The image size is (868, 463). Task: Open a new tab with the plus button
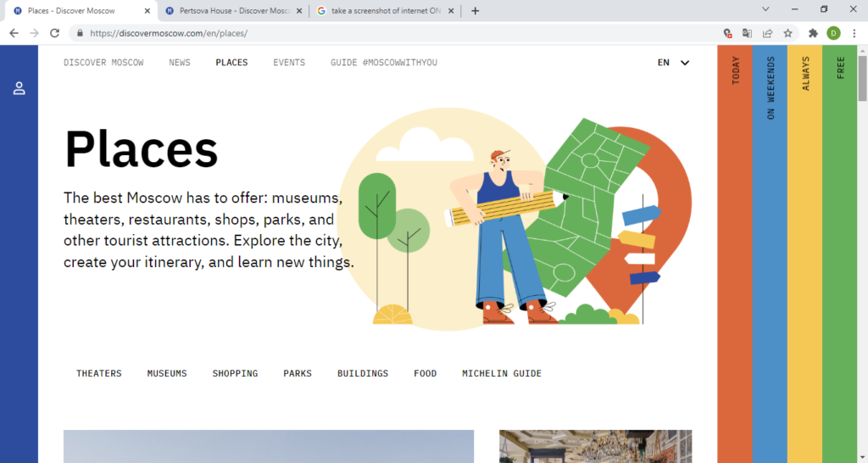click(x=475, y=10)
